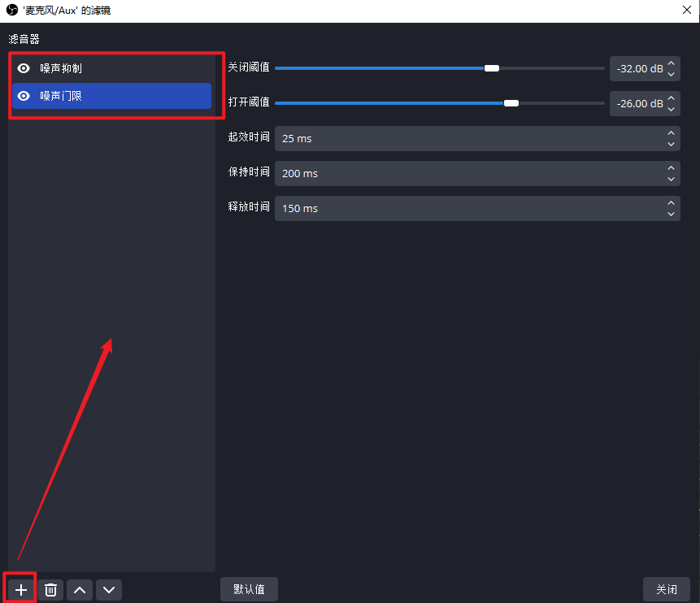Screen dimensions: 700x603
Task: Select the 噪声门限 filter entry
Action: tap(62, 96)
